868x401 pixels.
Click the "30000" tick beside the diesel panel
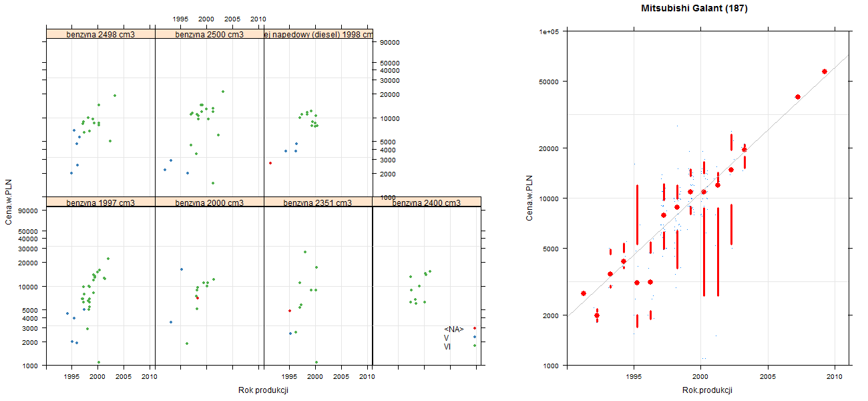[389, 80]
